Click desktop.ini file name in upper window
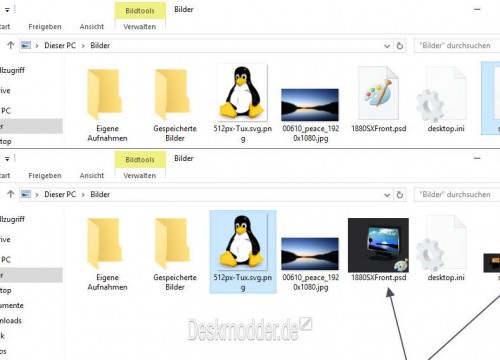The width and height of the screenshot is (500, 360). (446, 128)
